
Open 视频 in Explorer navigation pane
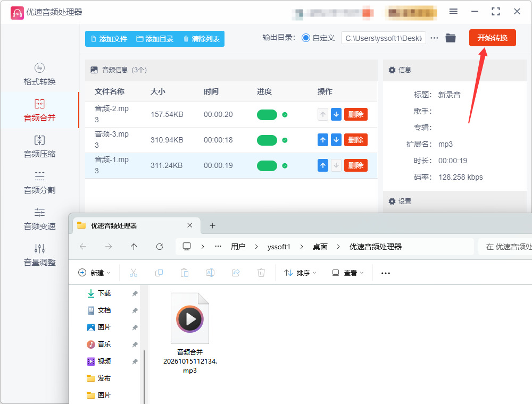tap(104, 361)
